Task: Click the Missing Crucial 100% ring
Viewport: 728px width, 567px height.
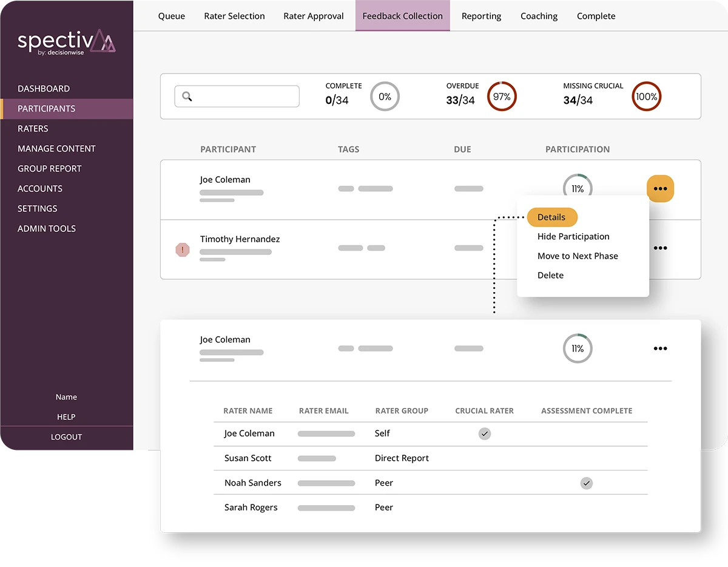Action: 647,97
